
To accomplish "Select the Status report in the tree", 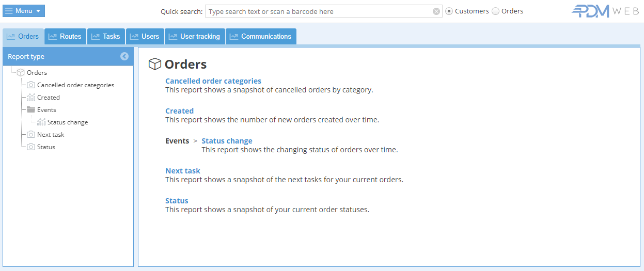I will tap(46, 147).
